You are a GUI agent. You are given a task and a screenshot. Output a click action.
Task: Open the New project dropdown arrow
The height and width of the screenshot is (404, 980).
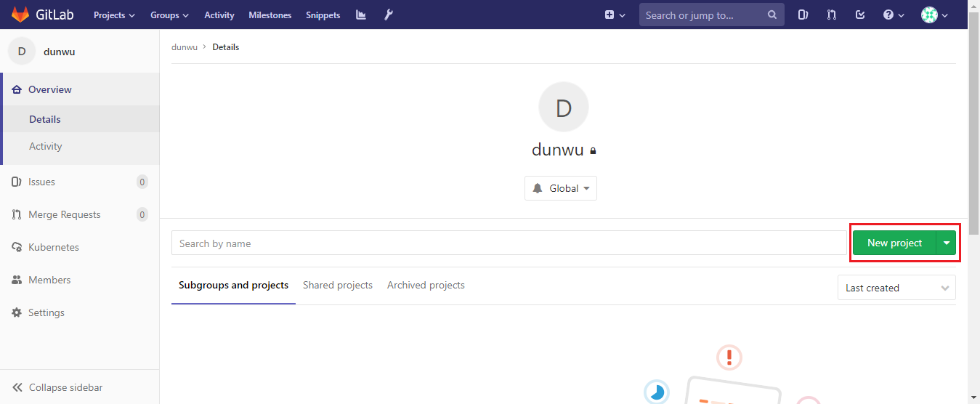click(x=946, y=243)
